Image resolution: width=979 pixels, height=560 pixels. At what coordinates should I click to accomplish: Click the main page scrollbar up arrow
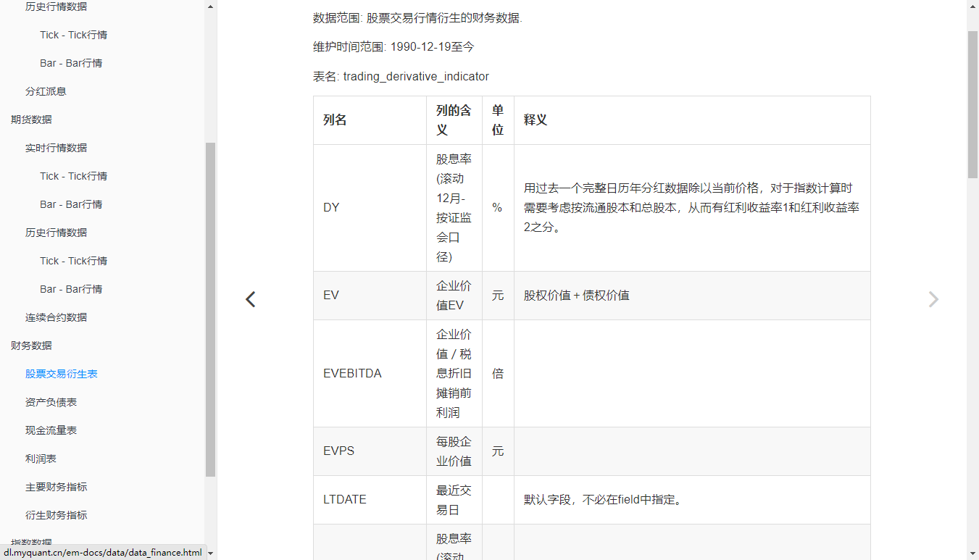click(x=972, y=7)
